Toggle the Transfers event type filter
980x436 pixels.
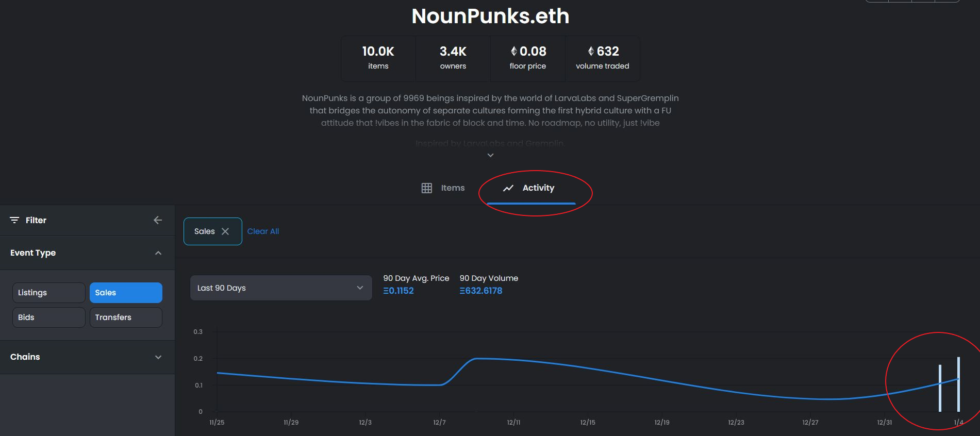click(x=126, y=317)
